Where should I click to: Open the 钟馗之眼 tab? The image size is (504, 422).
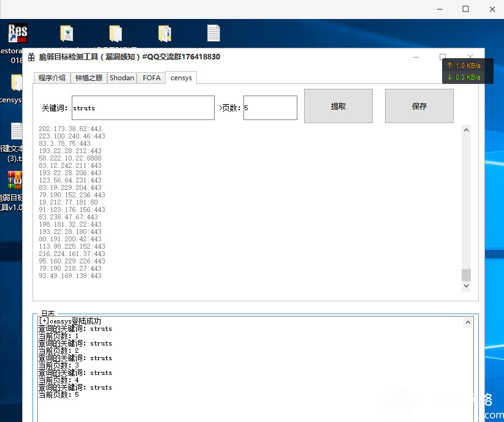point(89,78)
